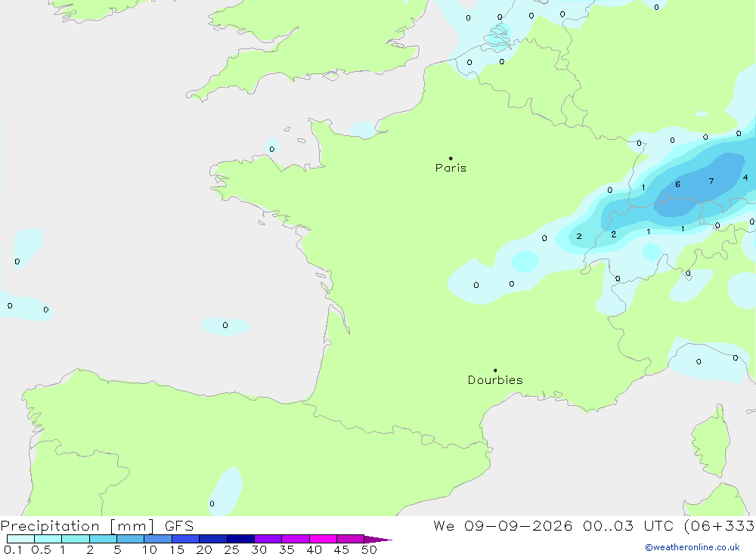Click the lightest 0.1 mm legend swatch
This screenshot has height=554, width=756.
[x=20, y=539]
